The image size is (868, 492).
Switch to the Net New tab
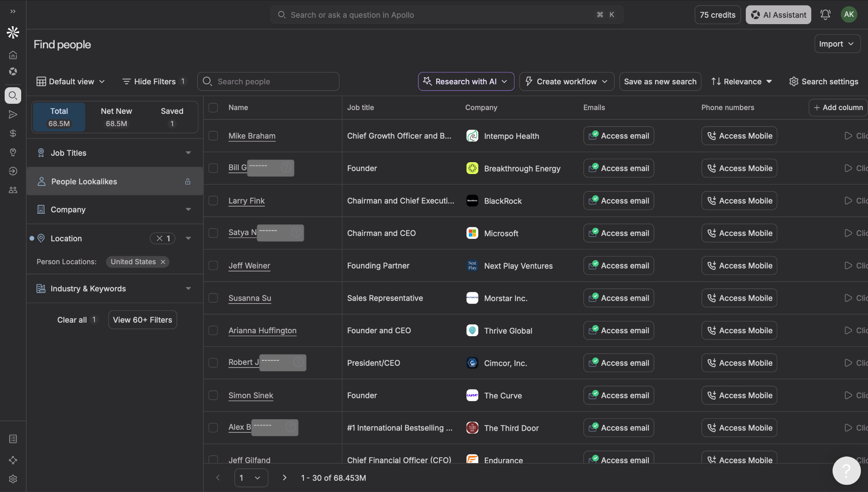pyautogui.click(x=116, y=117)
